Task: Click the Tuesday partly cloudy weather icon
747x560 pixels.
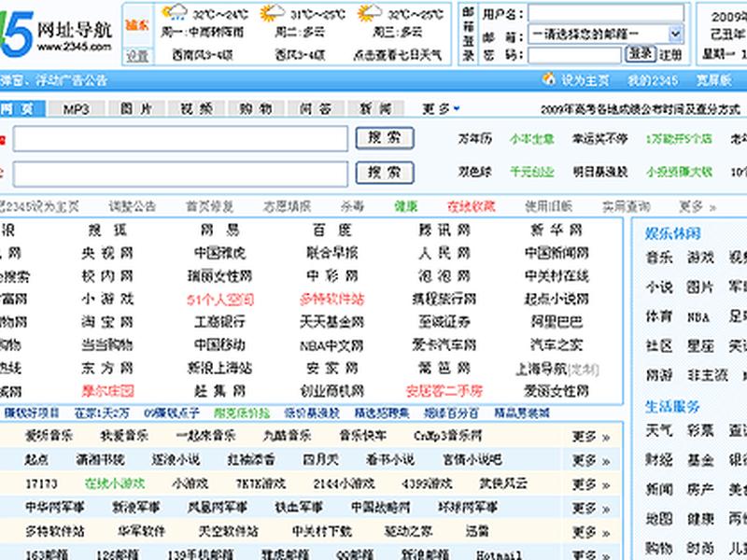Action: (x=273, y=13)
